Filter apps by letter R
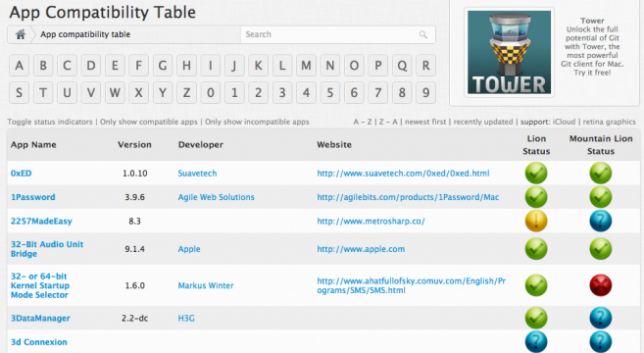The height and width of the screenshot is (353, 644). (x=426, y=66)
